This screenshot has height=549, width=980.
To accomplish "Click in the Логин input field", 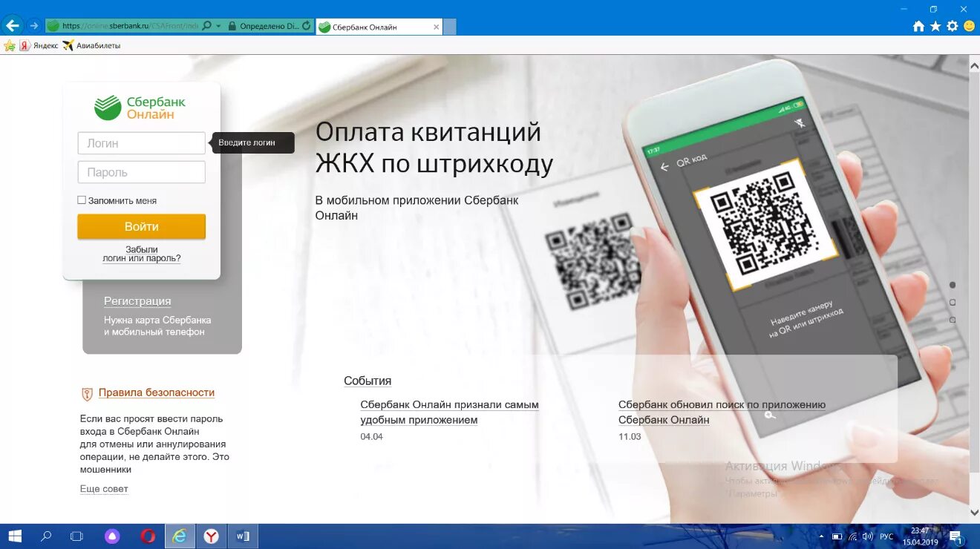I will (x=141, y=143).
